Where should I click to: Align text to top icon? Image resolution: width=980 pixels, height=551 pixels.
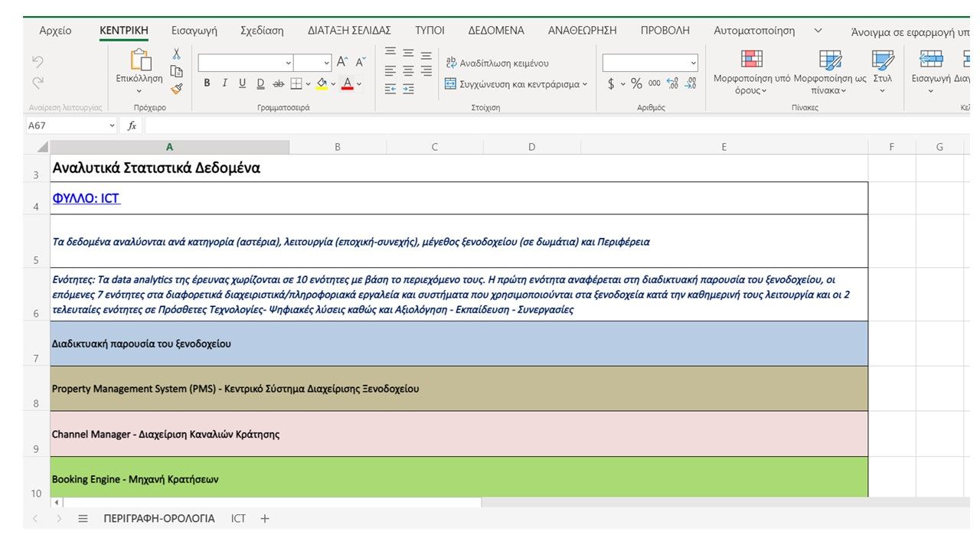390,52
